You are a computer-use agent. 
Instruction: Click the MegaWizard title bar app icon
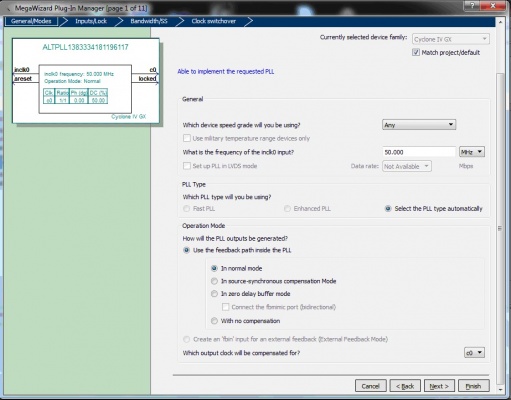[8, 8]
